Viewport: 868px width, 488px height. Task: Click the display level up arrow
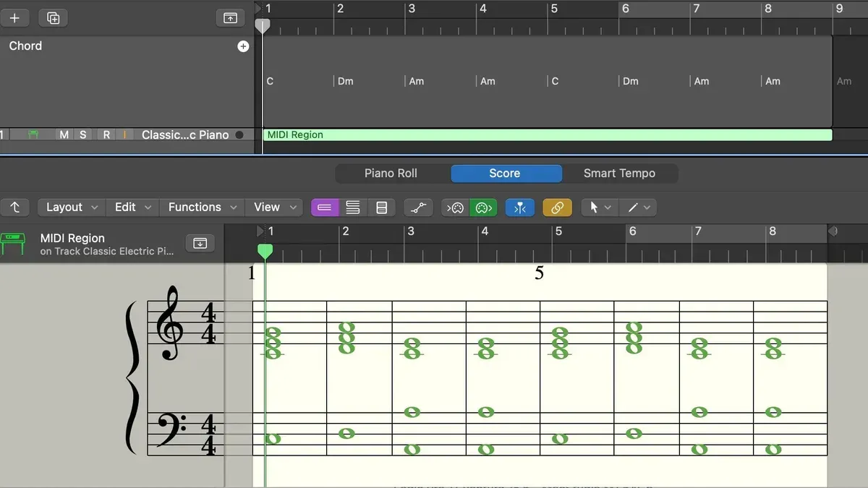point(14,207)
